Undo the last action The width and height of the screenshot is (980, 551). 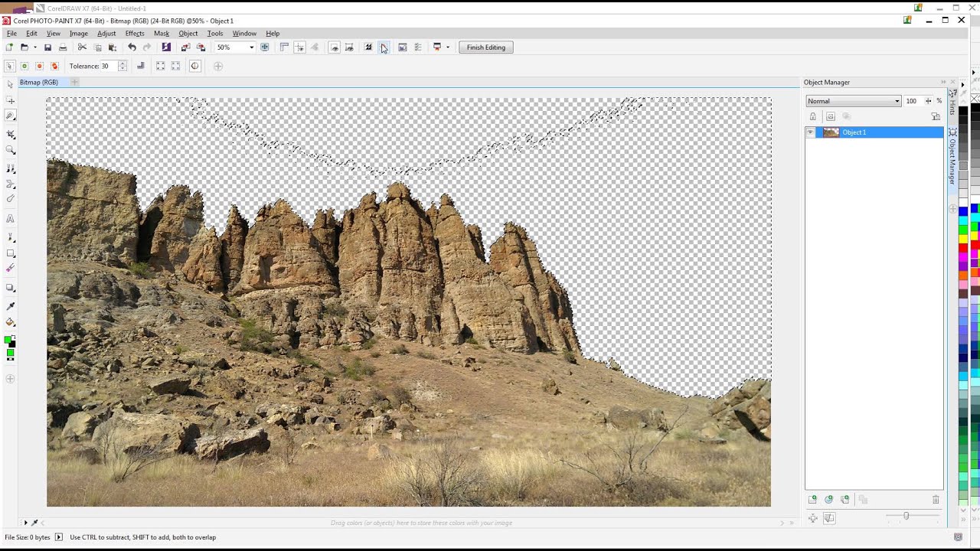pyautogui.click(x=132, y=47)
